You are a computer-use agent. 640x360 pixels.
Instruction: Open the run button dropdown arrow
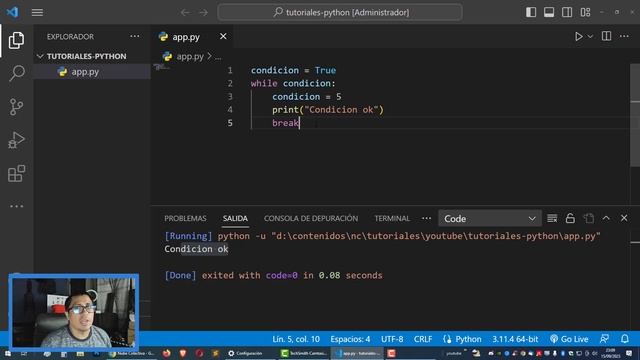click(x=590, y=37)
